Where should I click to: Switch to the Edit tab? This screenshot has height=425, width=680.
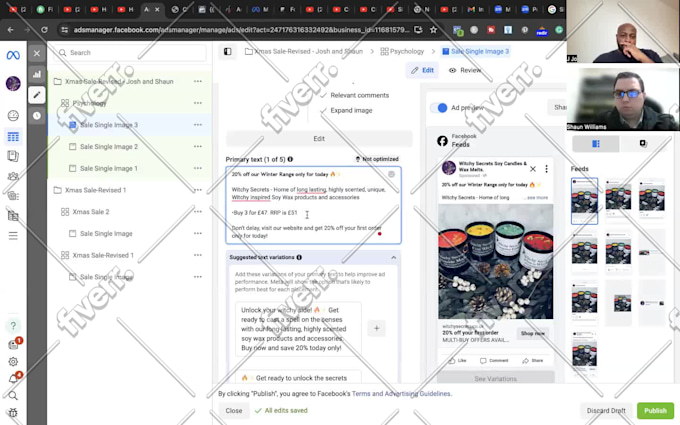coord(422,70)
